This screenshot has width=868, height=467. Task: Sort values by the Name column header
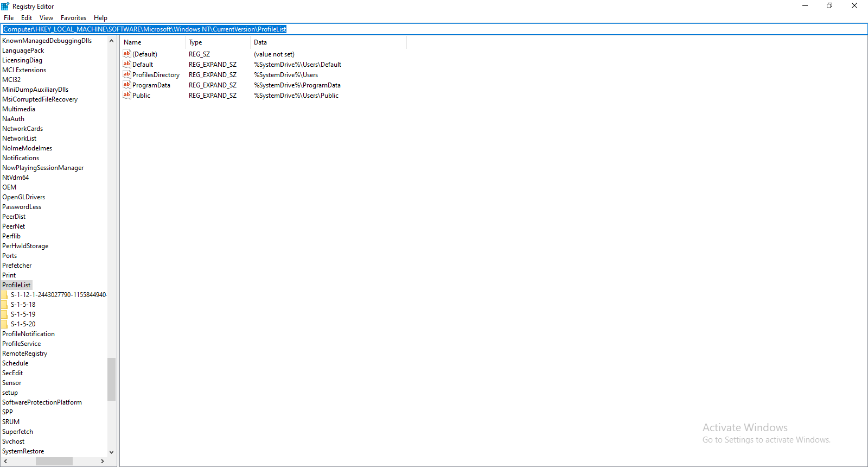coord(152,42)
